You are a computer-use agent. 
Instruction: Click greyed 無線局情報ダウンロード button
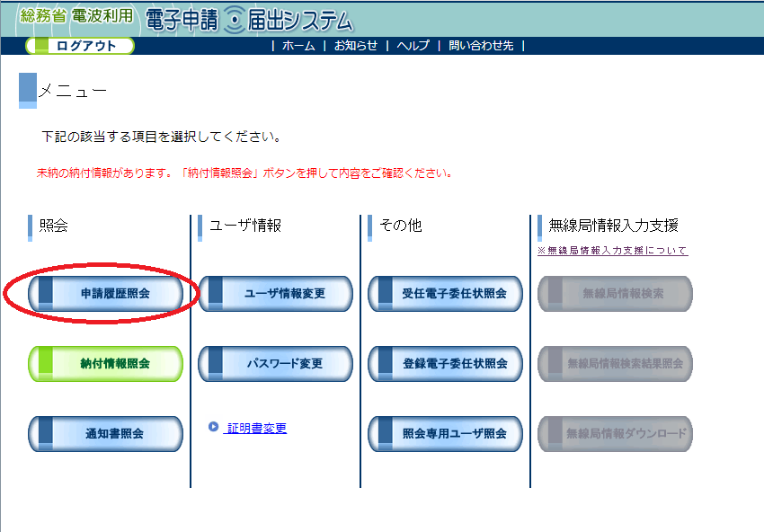(x=615, y=434)
